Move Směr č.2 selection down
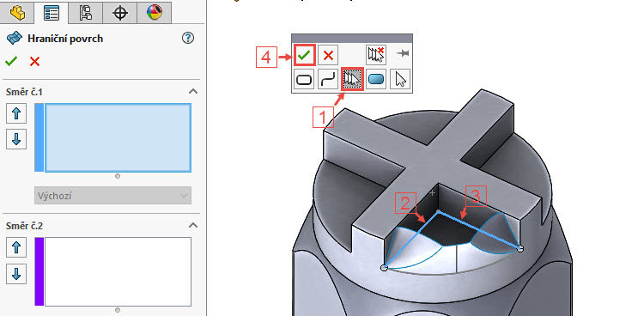 coord(16,274)
